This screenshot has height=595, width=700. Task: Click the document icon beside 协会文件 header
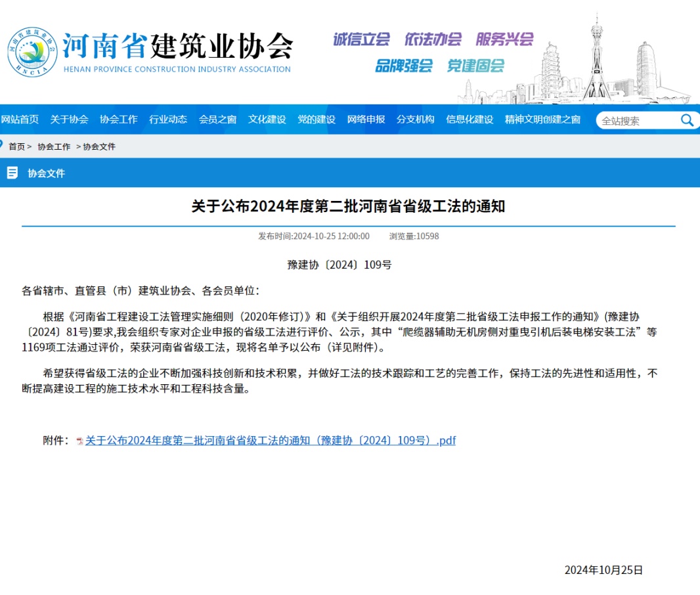point(12,173)
